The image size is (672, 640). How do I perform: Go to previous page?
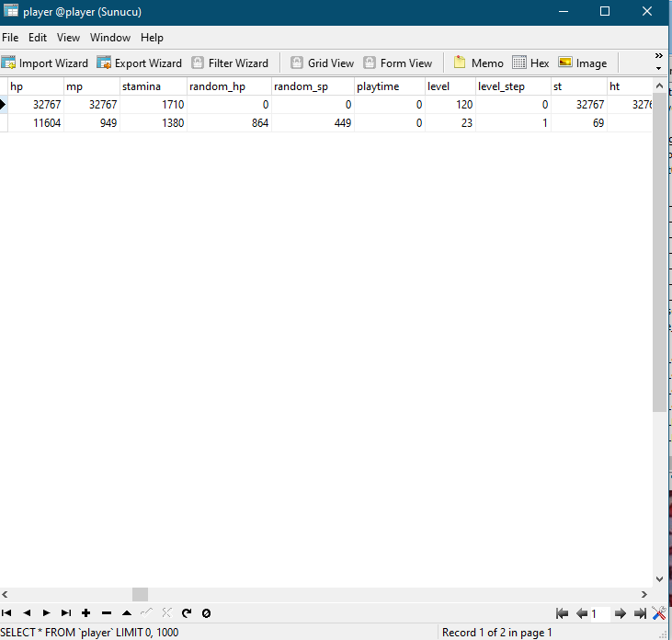[582, 613]
